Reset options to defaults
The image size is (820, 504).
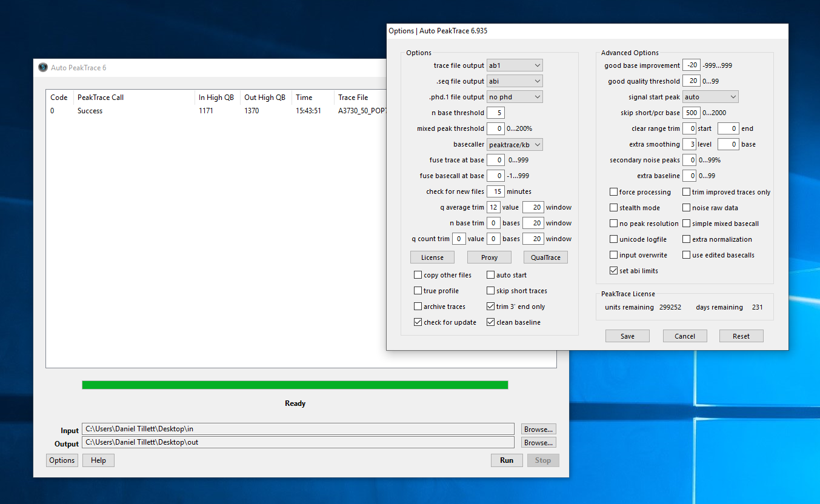[x=741, y=336]
